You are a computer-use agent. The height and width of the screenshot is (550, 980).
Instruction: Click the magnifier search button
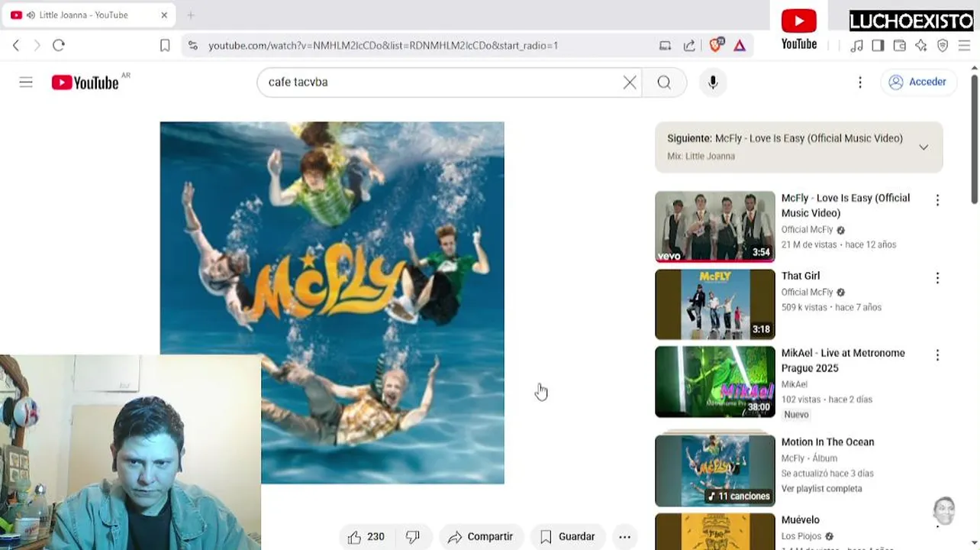point(664,82)
